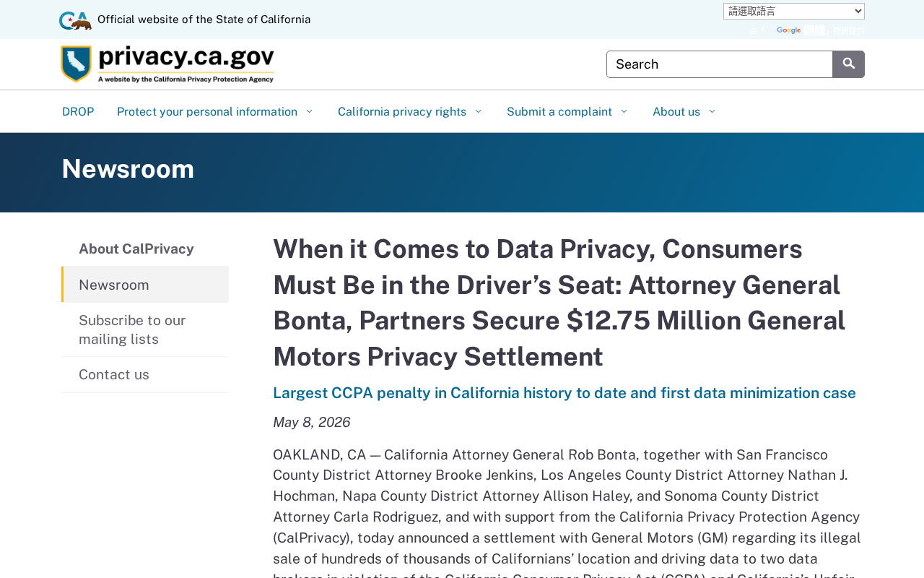Open the language selection dropdown
The height and width of the screenshot is (578, 924).
tap(794, 11)
